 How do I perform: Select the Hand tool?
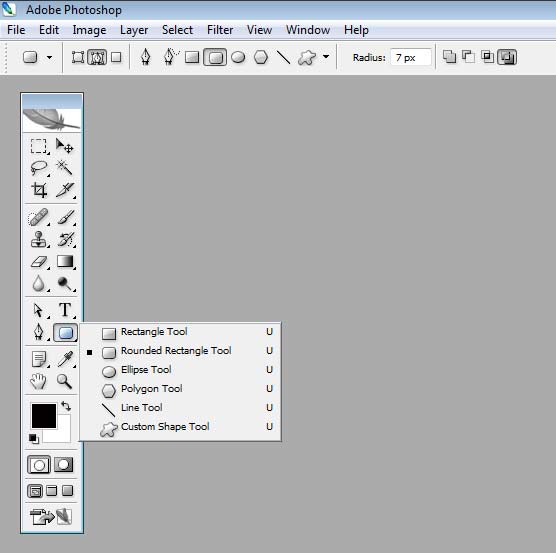[38, 381]
